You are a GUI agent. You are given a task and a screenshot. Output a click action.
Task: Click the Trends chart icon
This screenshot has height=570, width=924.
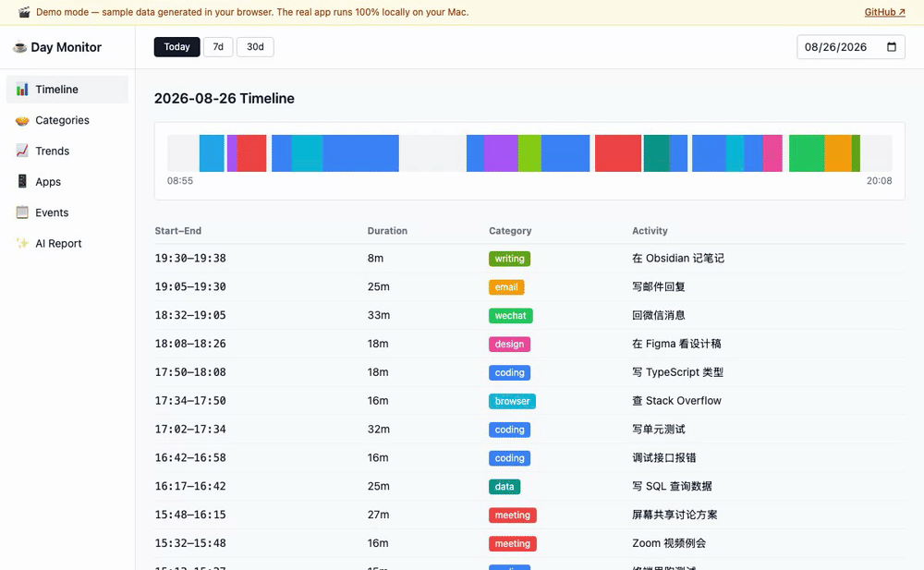pos(22,151)
